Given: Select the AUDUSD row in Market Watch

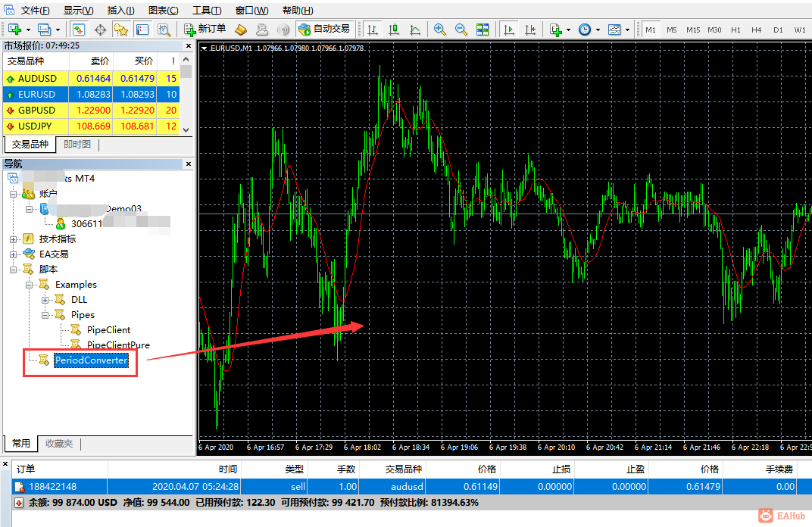Looking at the screenshot, I should coord(91,79).
